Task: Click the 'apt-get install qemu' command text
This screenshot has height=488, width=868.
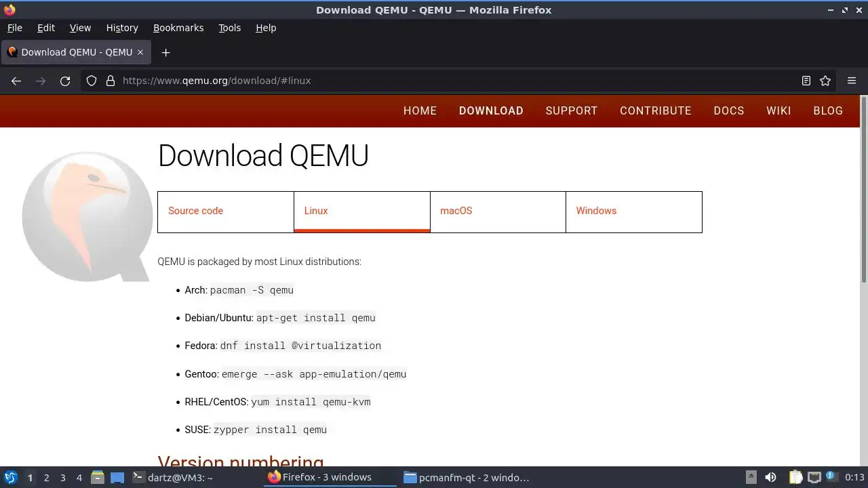Action: [315, 318]
